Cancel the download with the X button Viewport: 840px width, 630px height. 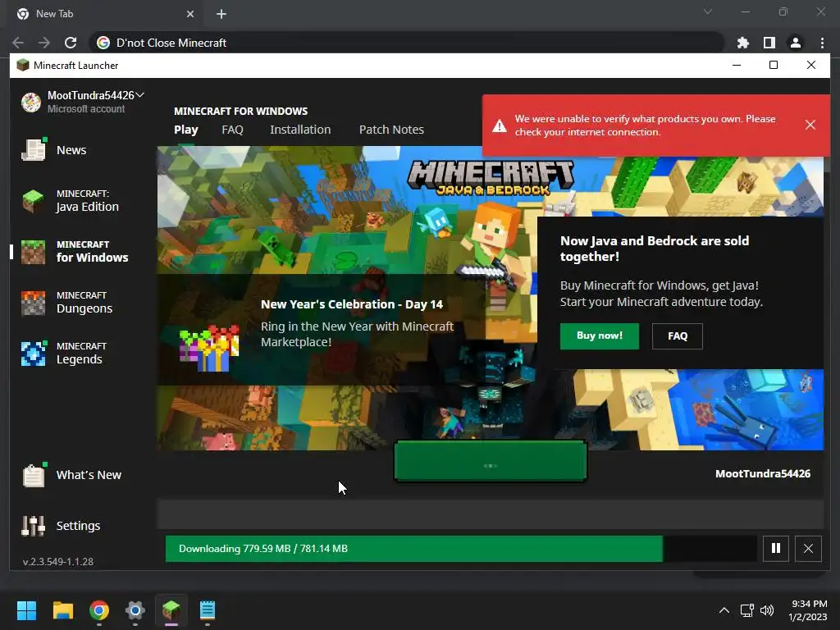coord(808,548)
